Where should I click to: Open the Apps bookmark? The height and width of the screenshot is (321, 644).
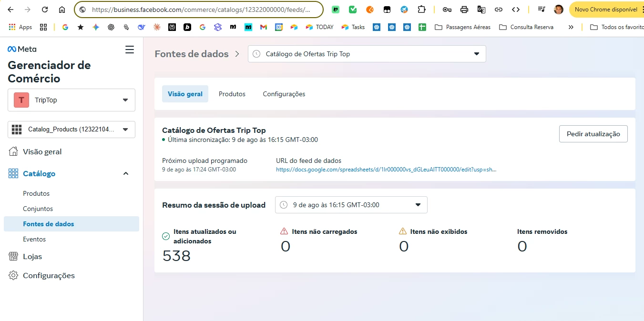[x=20, y=27]
